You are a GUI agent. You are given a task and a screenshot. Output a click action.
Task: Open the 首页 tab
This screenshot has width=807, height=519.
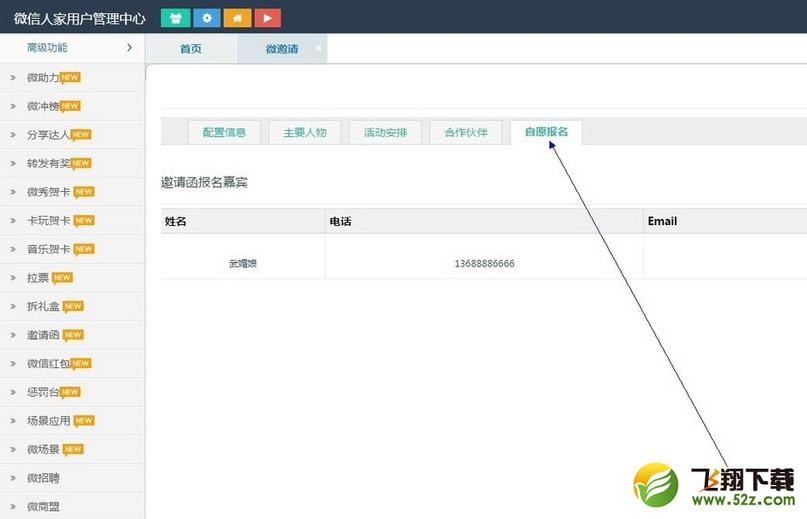tap(191, 49)
